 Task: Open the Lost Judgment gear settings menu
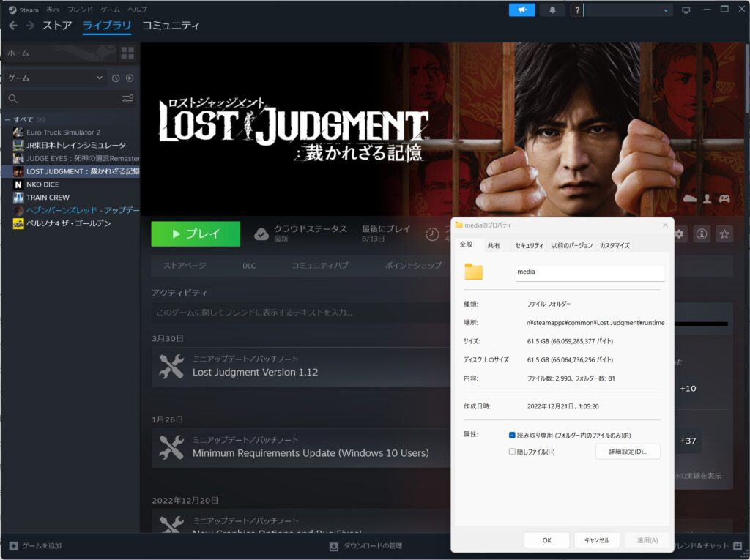pyautogui.click(x=679, y=234)
